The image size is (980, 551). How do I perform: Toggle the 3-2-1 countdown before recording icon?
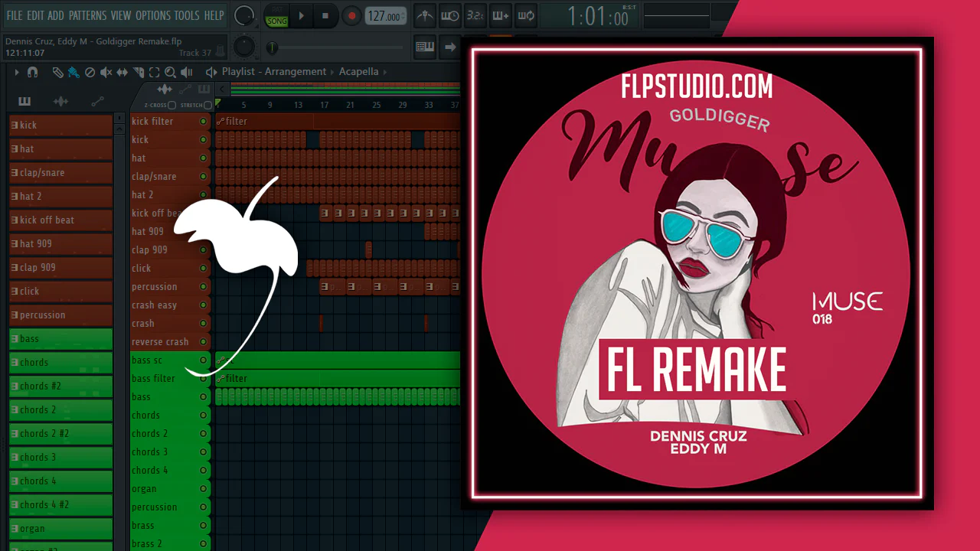tap(475, 15)
